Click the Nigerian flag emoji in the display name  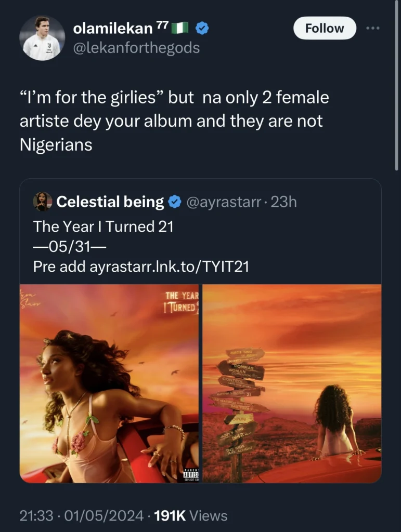pyautogui.click(x=180, y=28)
